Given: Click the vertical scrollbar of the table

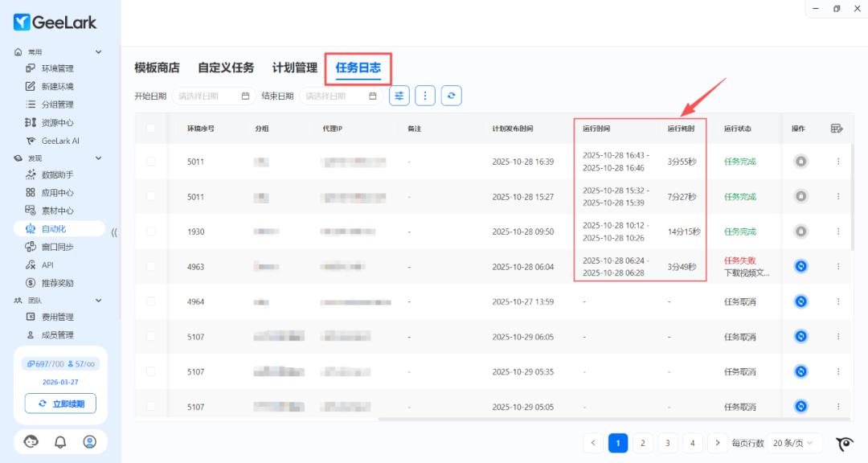Looking at the screenshot, I should click(x=852, y=197).
